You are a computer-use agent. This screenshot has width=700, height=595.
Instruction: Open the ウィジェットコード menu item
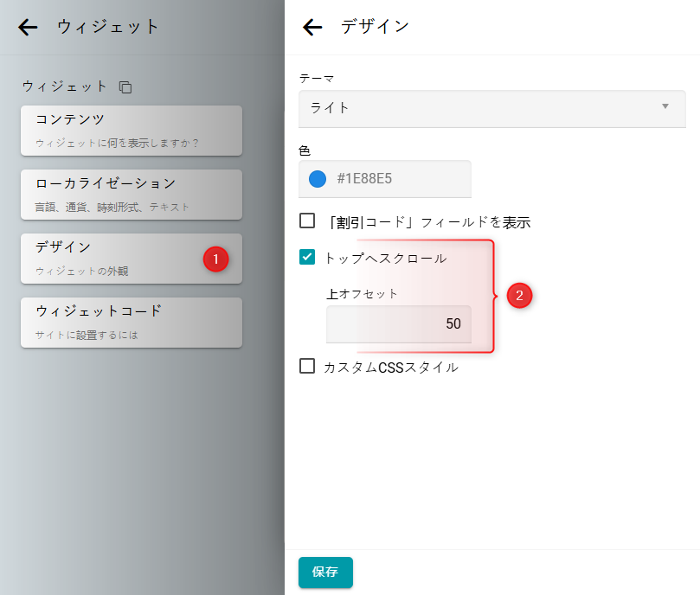click(x=132, y=322)
